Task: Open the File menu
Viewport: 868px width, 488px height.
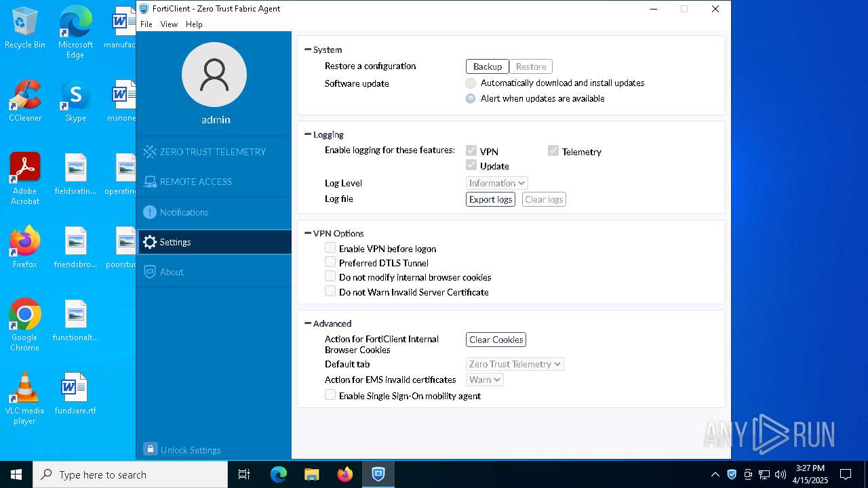Action: click(146, 24)
